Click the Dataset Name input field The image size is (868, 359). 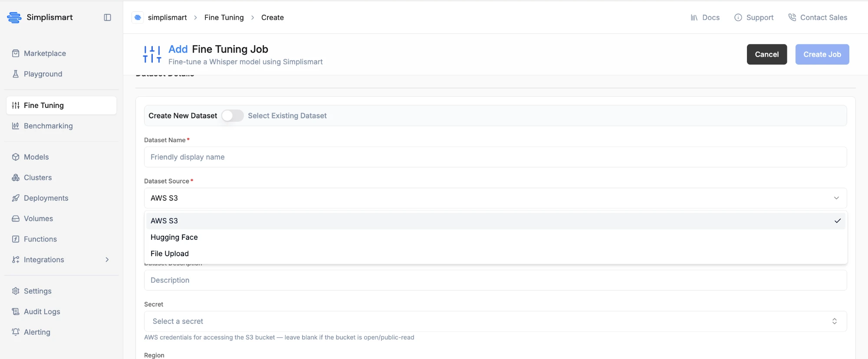pyautogui.click(x=495, y=157)
